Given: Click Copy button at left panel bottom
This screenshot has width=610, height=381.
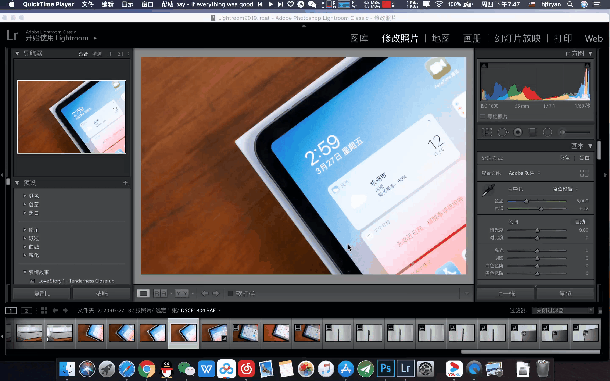Looking at the screenshot, I should pos(42,293).
